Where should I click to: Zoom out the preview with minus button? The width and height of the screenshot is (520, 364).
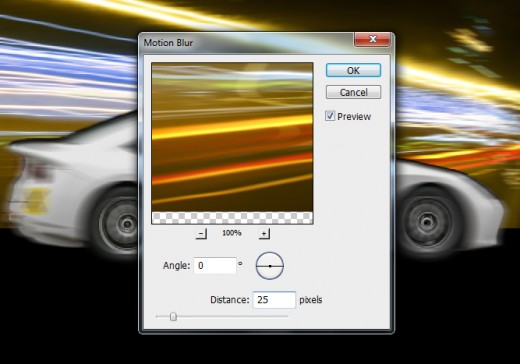(201, 234)
